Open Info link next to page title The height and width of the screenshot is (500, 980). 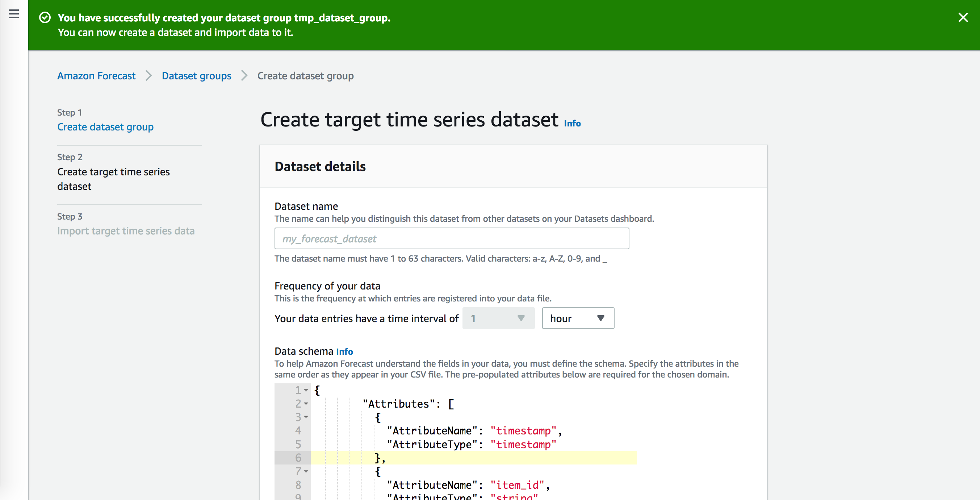click(572, 123)
